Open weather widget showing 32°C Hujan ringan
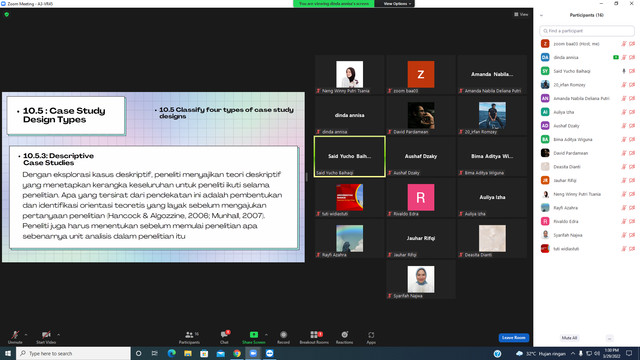This screenshot has width=640, height=360. tap(541, 353)
